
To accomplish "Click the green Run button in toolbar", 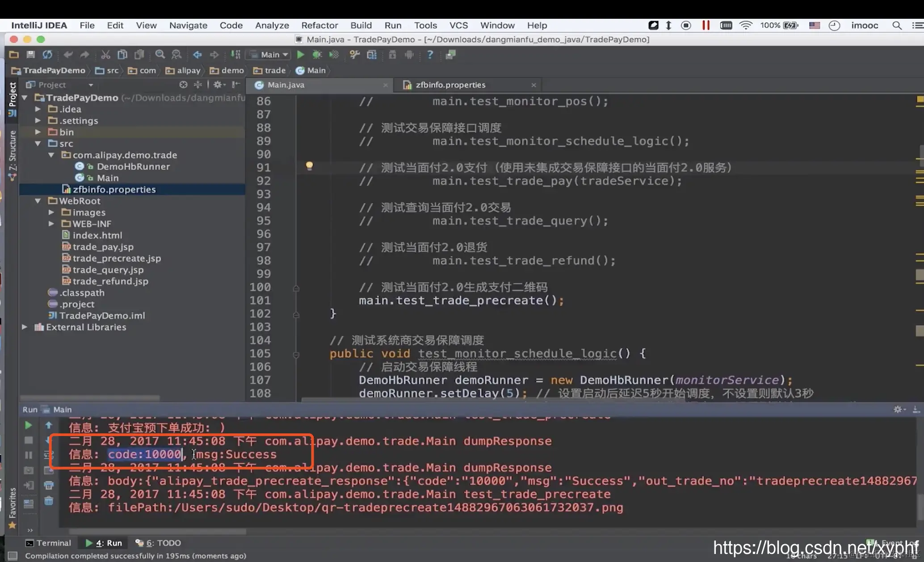I will click(x=300, y=55).
